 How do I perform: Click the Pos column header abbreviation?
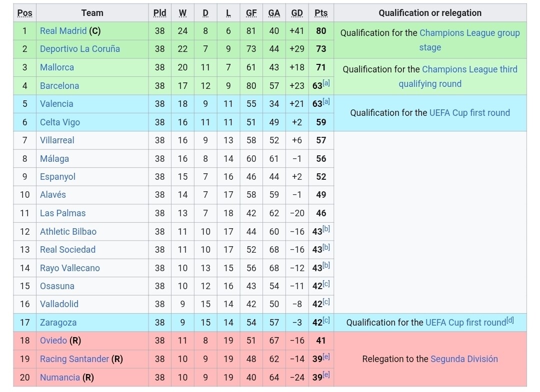coord(24,13)
